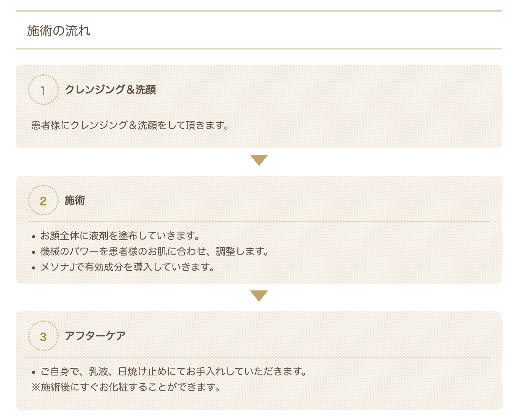Click the step 2 dotted circle badge
The height and width of the screenshot is (420, 512).
(x=43, y=200)
